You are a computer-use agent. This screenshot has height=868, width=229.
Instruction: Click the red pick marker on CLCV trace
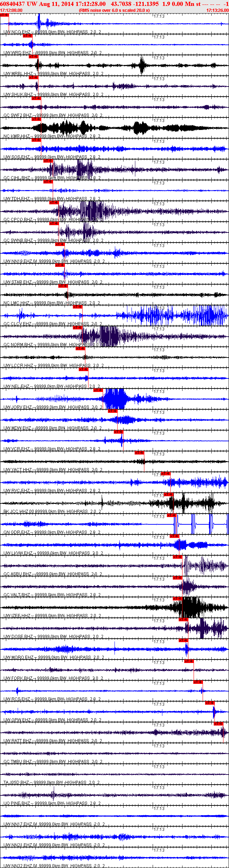click(x=78, y=307)
